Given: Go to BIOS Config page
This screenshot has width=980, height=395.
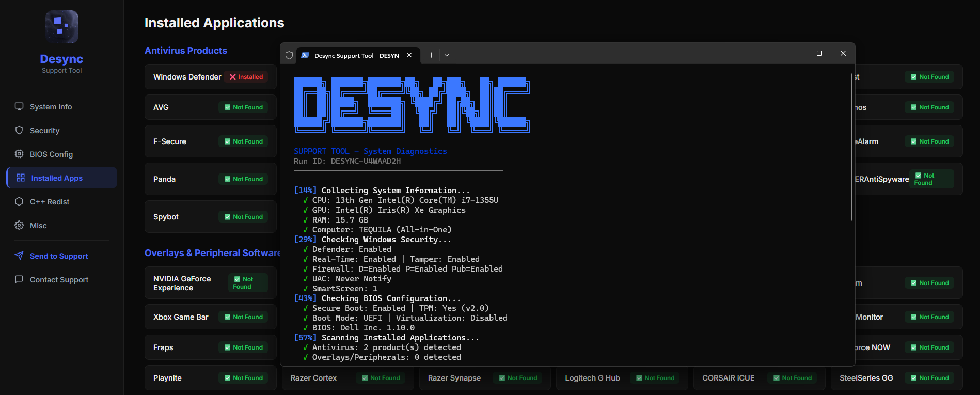Looking at the screenshot, I should [61, 154].
